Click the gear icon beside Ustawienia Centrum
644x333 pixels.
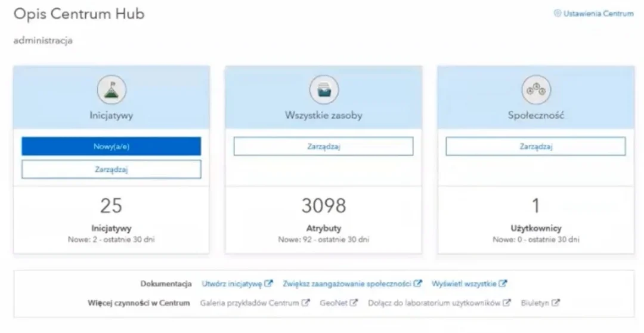coord(558,14)
